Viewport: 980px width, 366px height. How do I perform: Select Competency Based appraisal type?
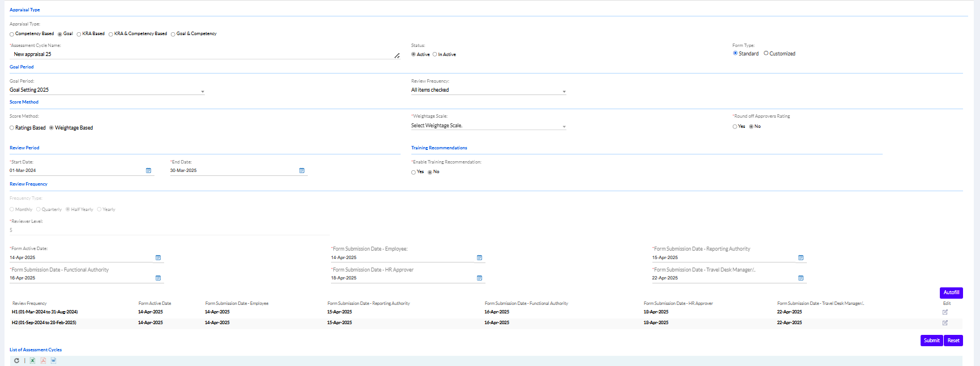point(12,34)
